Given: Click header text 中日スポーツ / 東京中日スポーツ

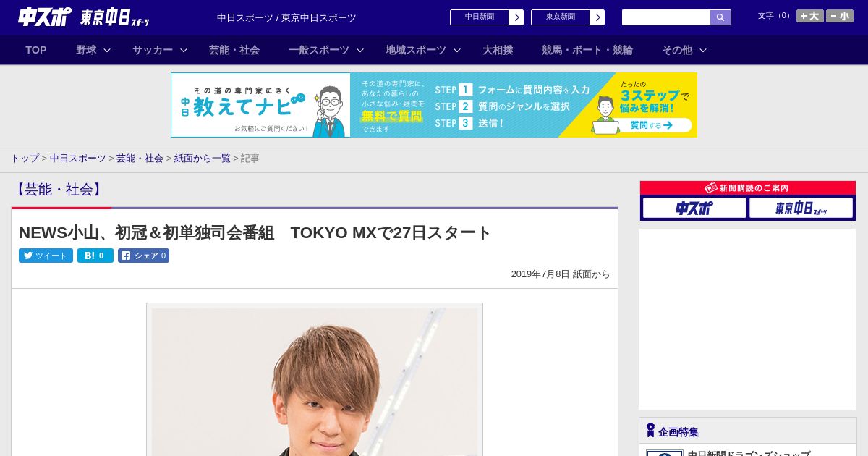Looking at the screenshot, I should pos(286,18).
